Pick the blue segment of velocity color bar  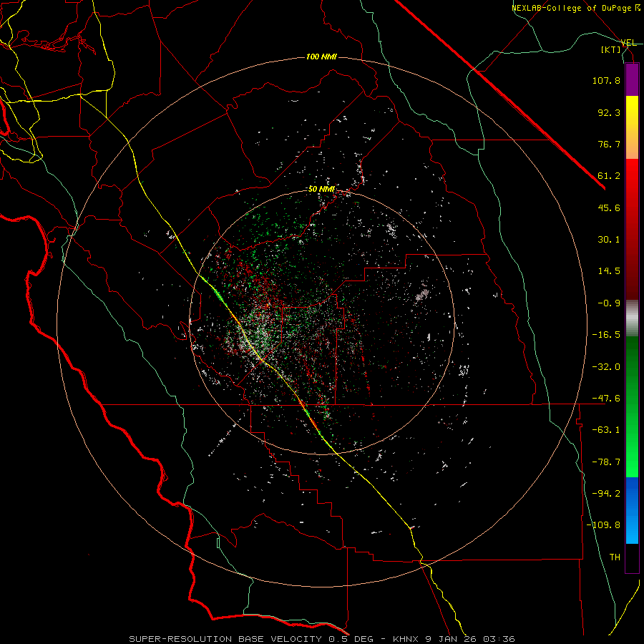632,510
